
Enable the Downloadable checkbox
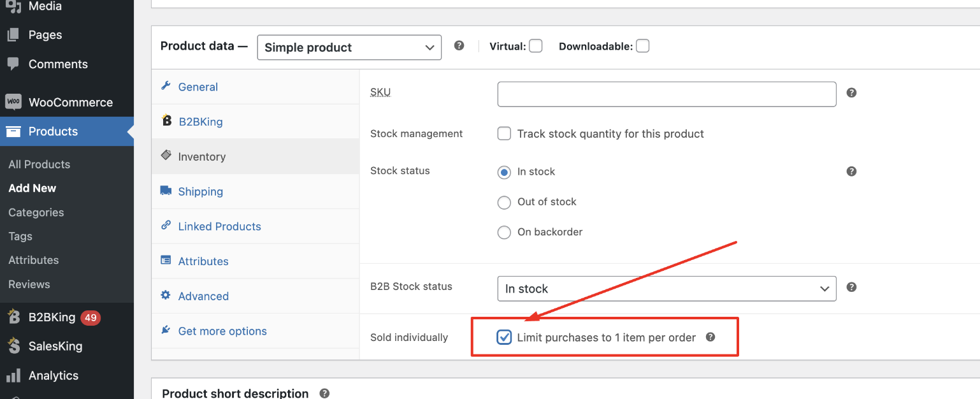[642, 46]
